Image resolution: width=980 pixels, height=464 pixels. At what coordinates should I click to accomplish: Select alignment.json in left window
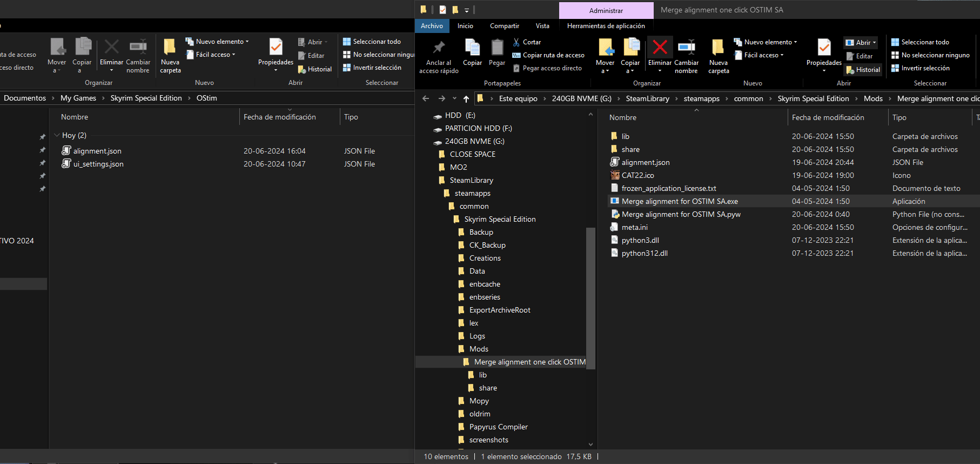click(x=97, y=151)
